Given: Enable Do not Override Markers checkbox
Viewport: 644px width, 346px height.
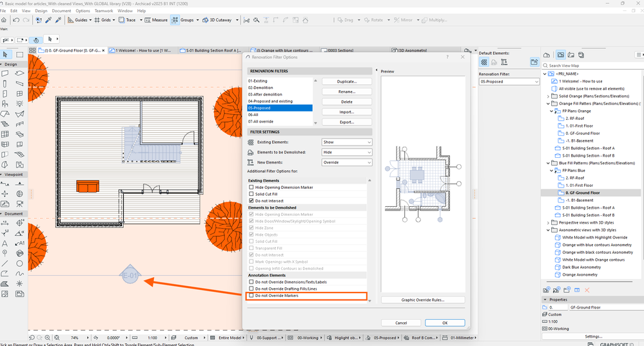Looking at the screenshot, I should (x=252, y=296).
